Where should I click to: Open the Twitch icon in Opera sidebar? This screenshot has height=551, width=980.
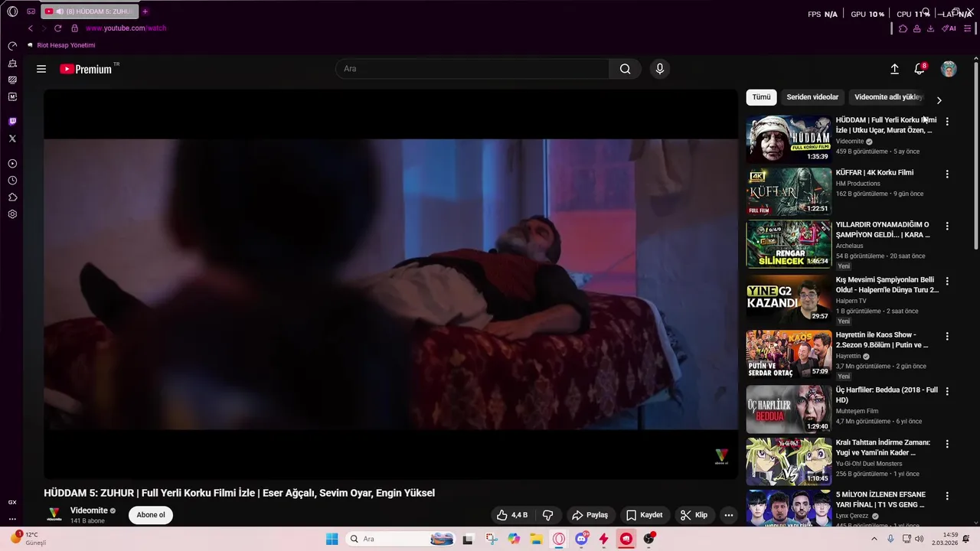pyautogui.click(x=12, y=122)
